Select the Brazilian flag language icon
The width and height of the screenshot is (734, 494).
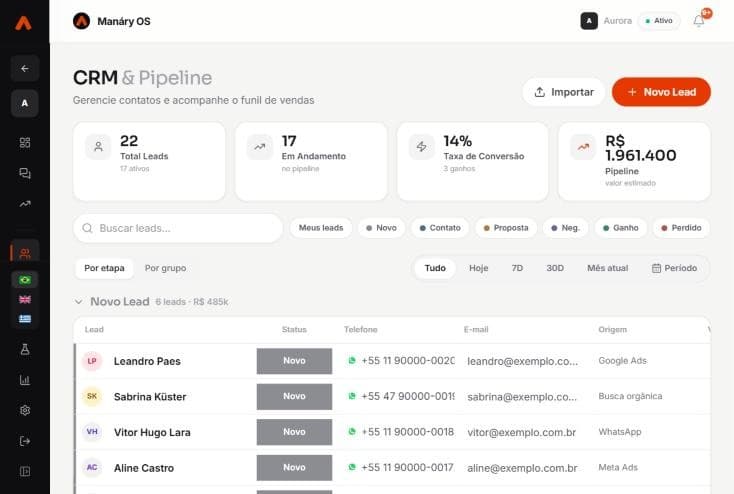pos(25,280)
